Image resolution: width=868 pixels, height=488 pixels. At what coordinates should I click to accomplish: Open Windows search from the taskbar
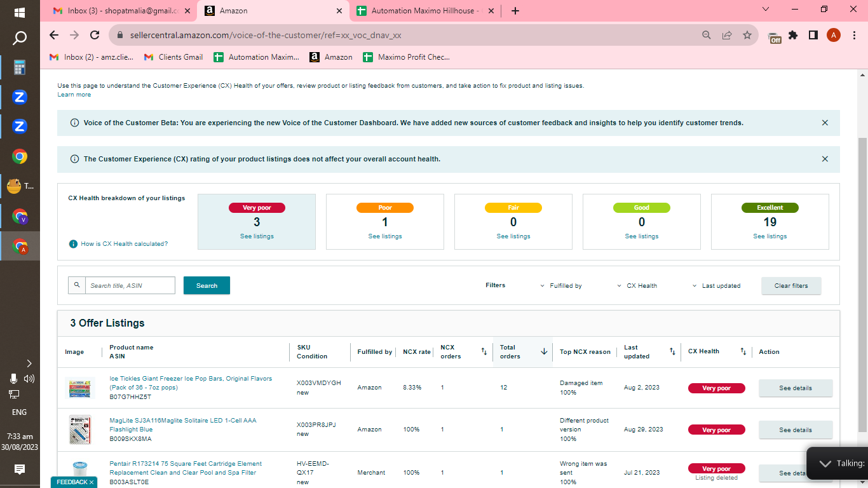(x=20, y=38)
